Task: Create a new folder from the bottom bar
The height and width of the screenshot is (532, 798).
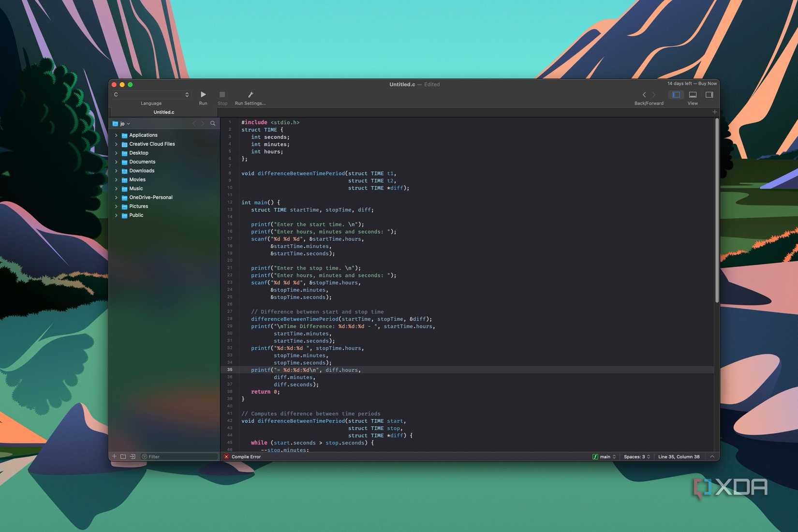Action: (123, 456)
